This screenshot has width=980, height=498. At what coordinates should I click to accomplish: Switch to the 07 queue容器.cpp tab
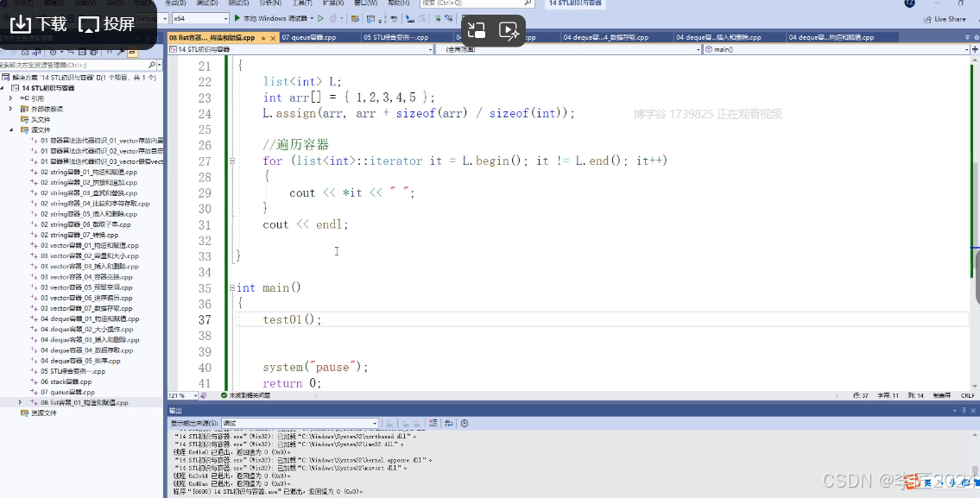point(309,37)
